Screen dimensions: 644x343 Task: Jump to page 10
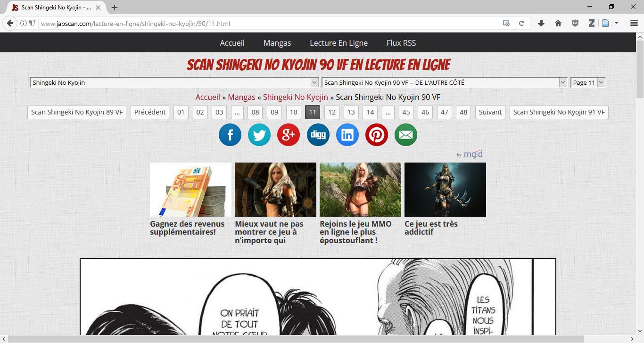[293, 112]
